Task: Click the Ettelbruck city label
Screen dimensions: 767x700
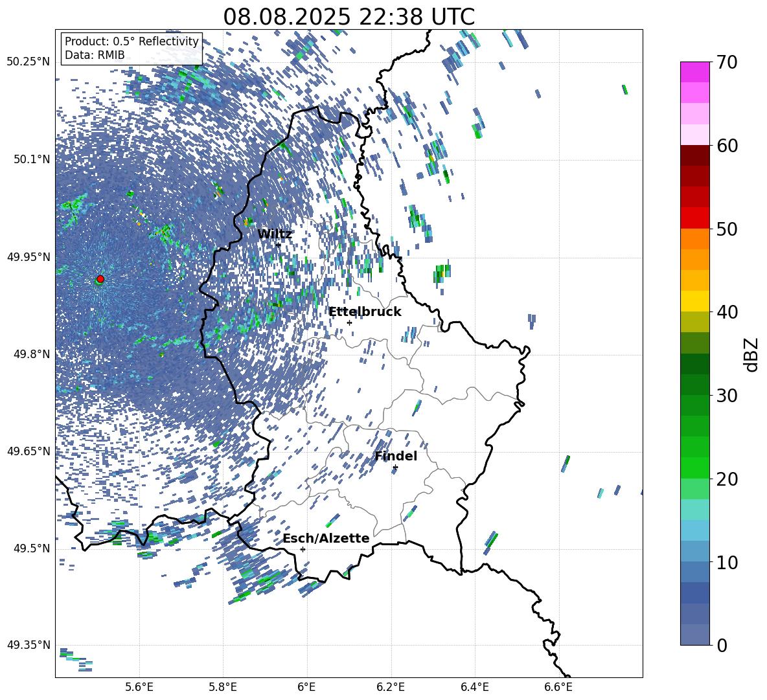Action: click(365, 312)
